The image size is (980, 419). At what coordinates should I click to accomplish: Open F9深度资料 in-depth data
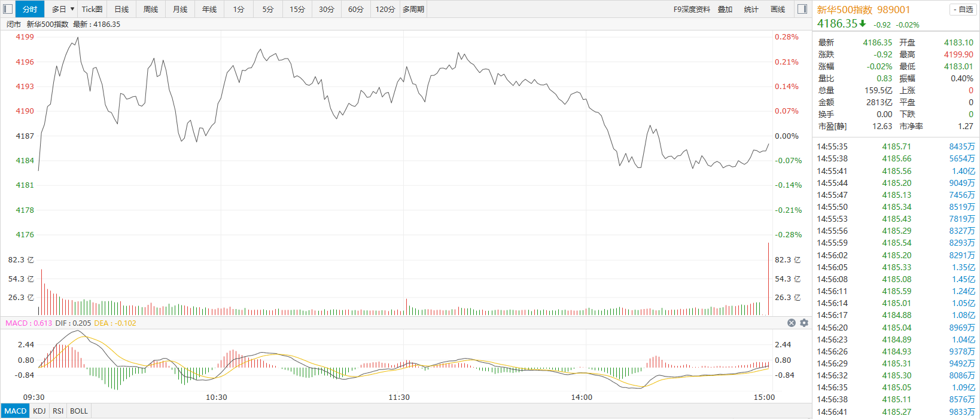pyautogui.click(x=692, y=9)
